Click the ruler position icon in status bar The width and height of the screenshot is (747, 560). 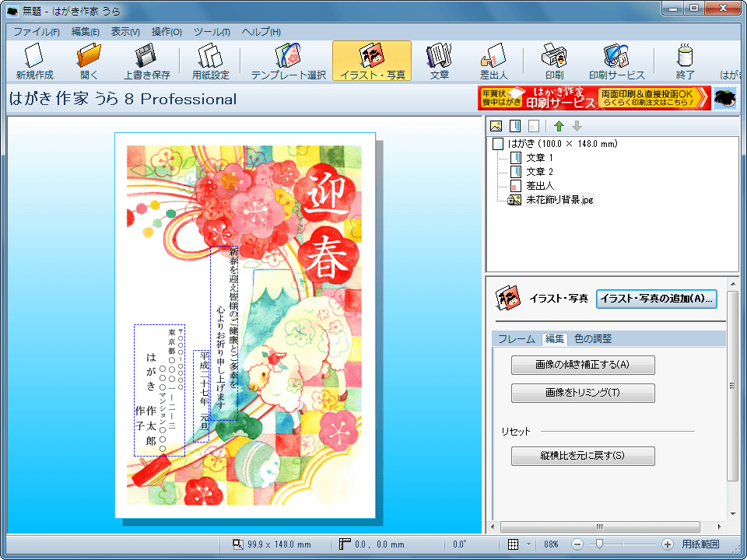point(345,544)
